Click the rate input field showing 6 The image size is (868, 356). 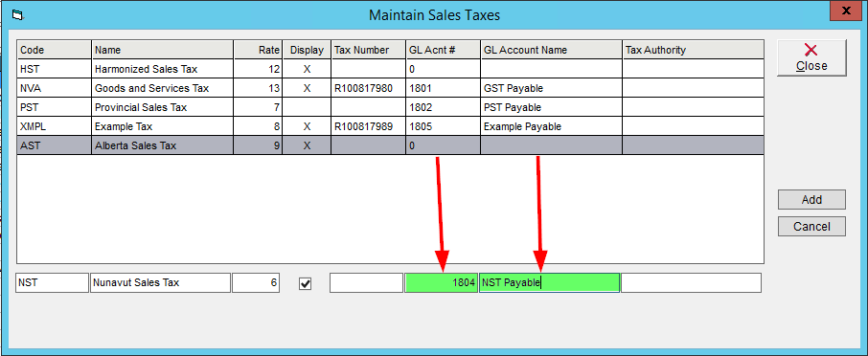pos(256,282)
